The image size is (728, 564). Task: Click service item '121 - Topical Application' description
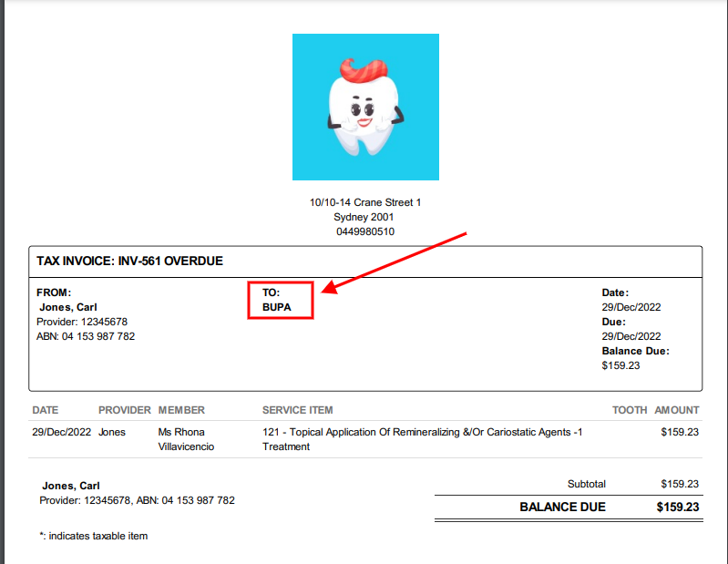[422, 439]
